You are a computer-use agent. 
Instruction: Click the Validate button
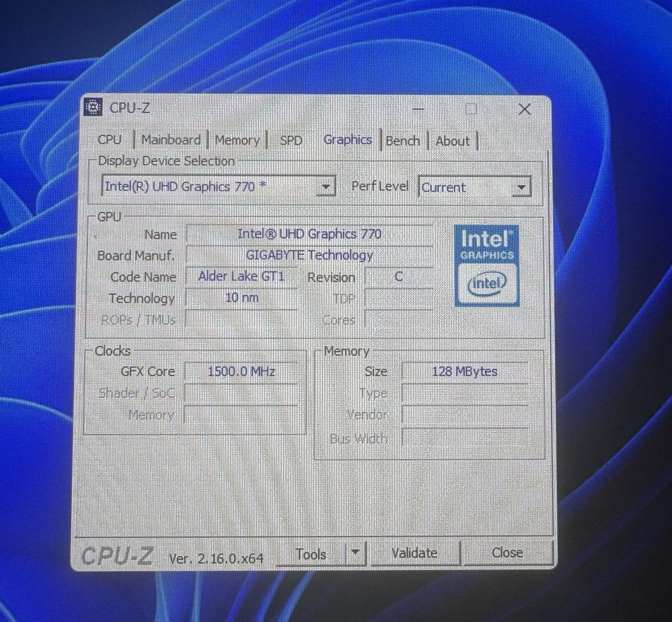415,553
